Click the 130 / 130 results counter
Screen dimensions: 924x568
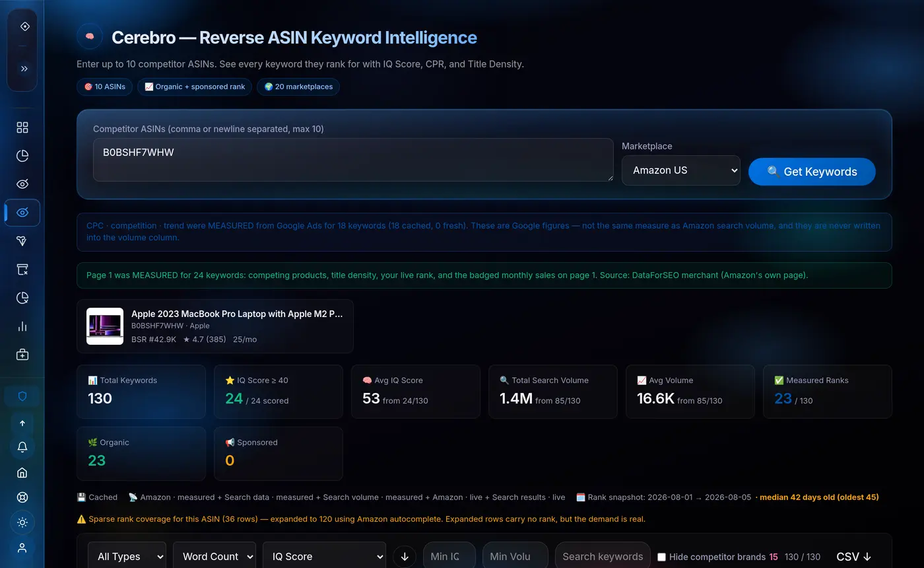[x=803, y=557]
